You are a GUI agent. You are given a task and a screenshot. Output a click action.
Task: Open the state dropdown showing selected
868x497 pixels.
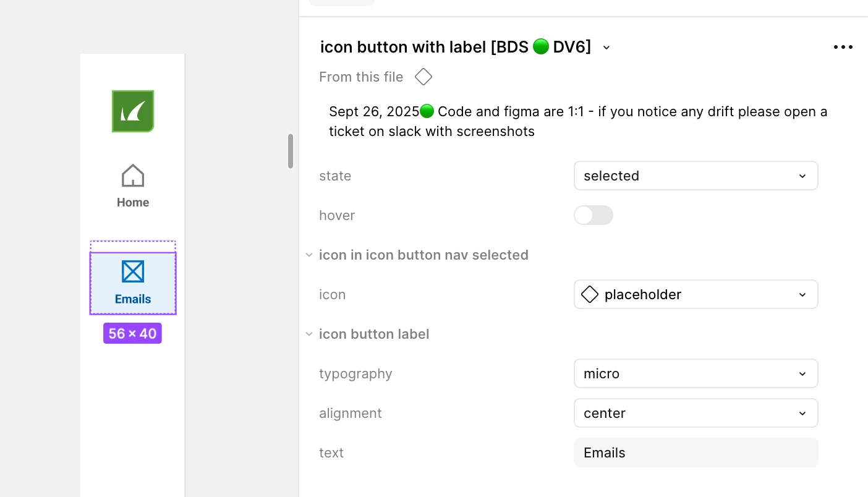pyautogui.click(x=696, y=176)
